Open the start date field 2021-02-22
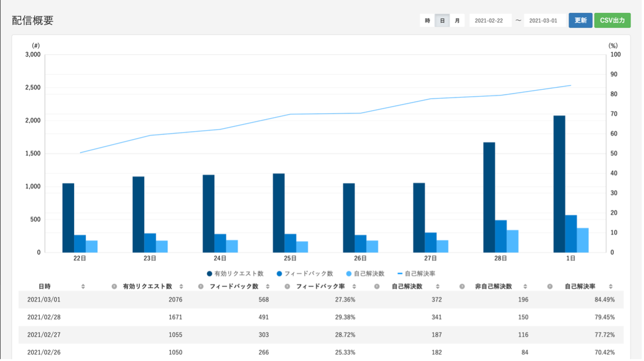This screenshot has height=361, width=644. (x=490, y=21)
